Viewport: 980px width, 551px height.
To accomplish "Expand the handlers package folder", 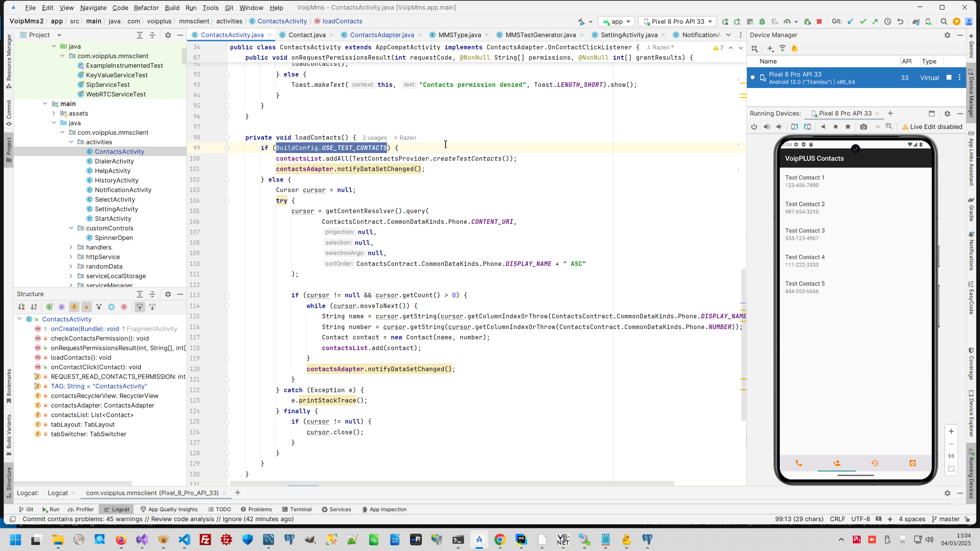I will point(71,247).
